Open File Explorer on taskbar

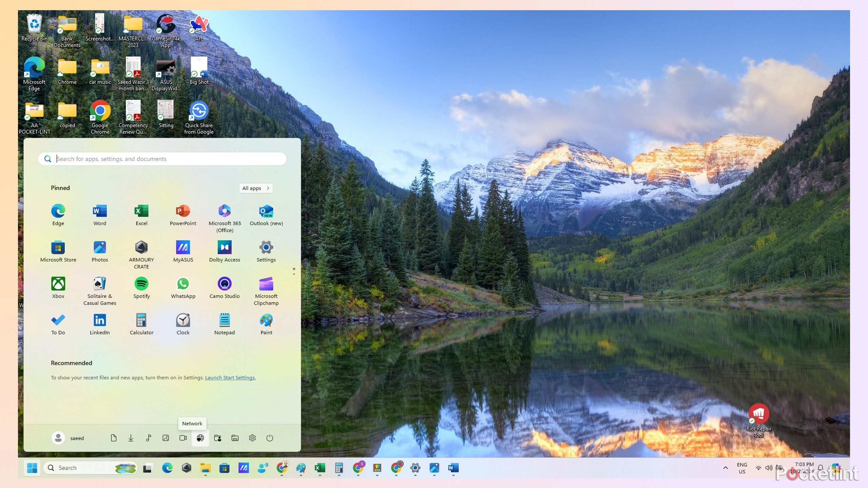205,468
